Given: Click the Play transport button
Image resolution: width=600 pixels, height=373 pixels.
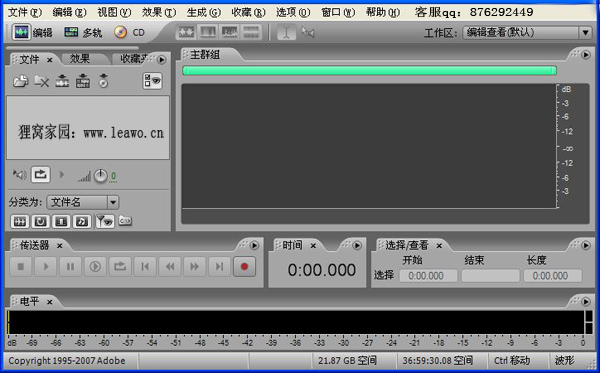Looking at the screenshot, I should click(46, 266).
